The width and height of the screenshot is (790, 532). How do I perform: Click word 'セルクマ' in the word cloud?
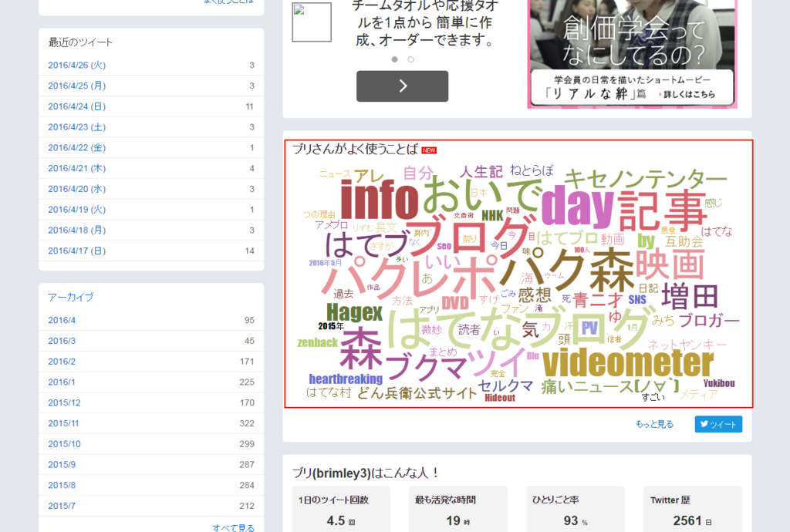(505, 386)
